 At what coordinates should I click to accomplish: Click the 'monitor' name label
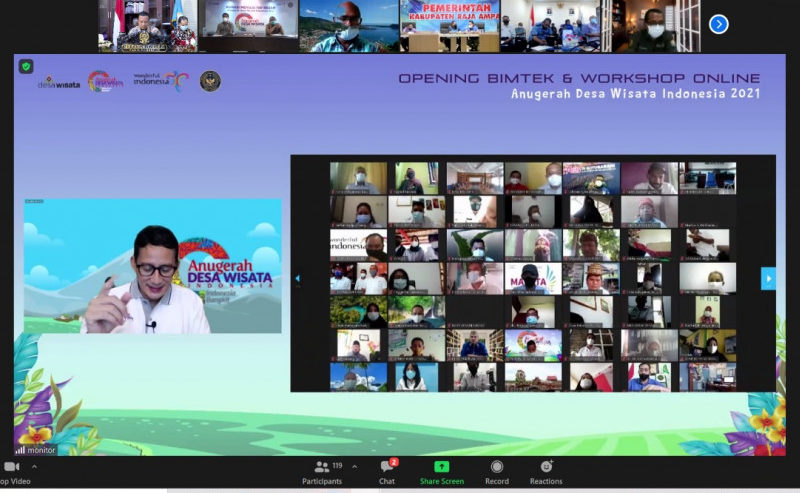coord(41,450)
